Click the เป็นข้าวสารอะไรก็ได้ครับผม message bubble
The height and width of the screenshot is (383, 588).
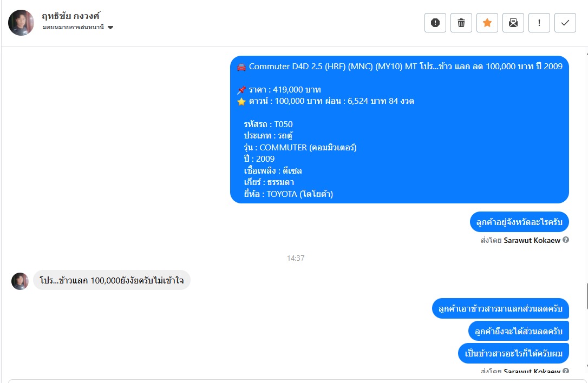(513, 353)
